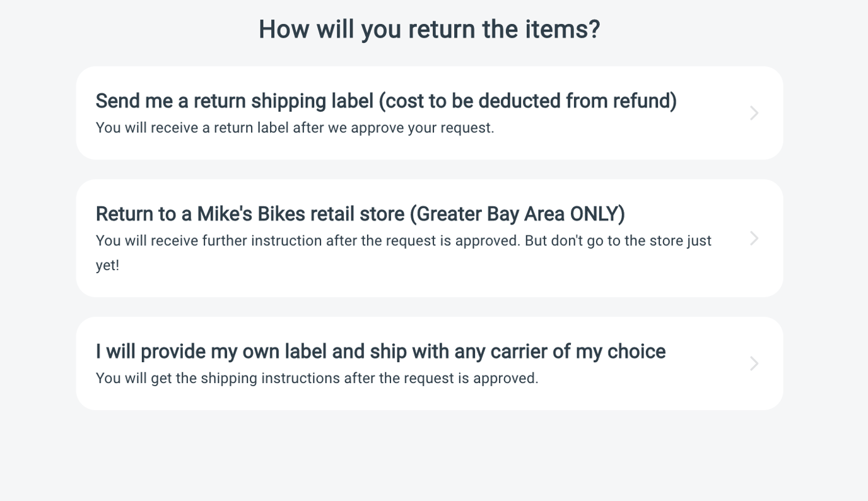
Task: Open the second return option card
Action: tap(429, 238)
